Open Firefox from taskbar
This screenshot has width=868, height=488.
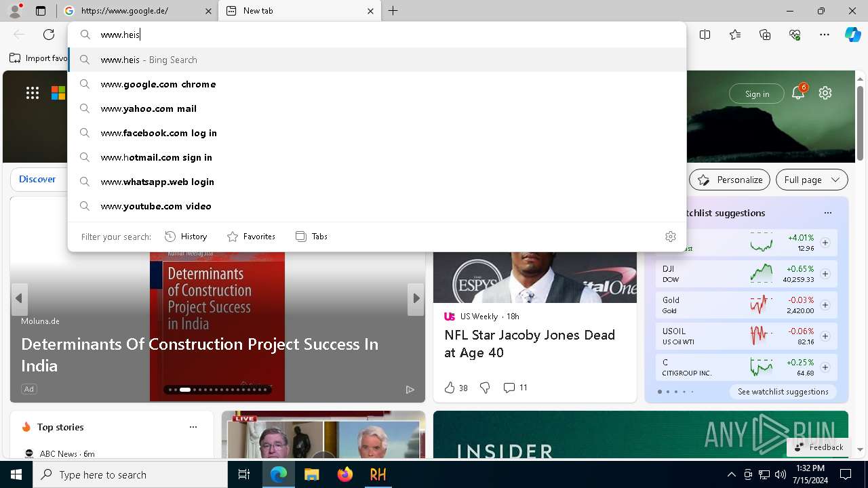[345, 474]
